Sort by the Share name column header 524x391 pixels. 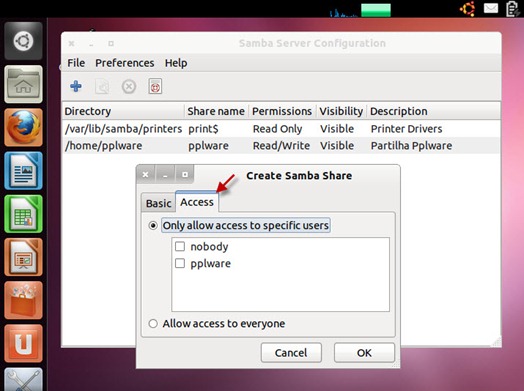(216, 111)
